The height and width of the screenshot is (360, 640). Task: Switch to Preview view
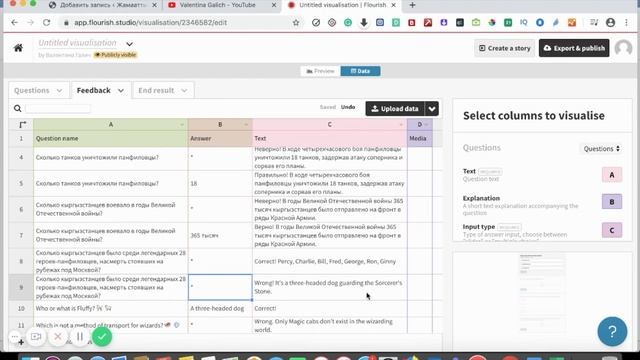[x=320, y=71]
